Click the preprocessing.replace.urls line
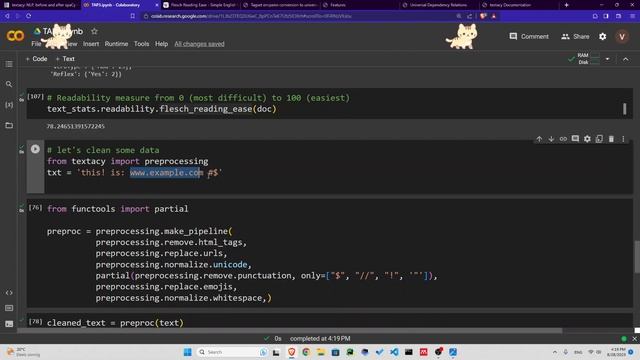 161,253
